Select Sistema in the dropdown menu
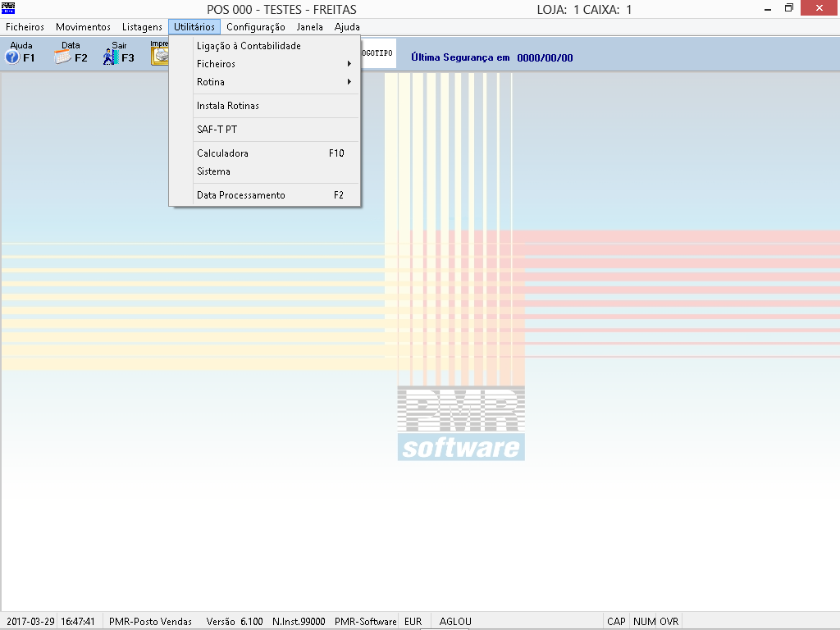Image resolution: width=840 pixels, height=630 pixels. click(213, 171)
